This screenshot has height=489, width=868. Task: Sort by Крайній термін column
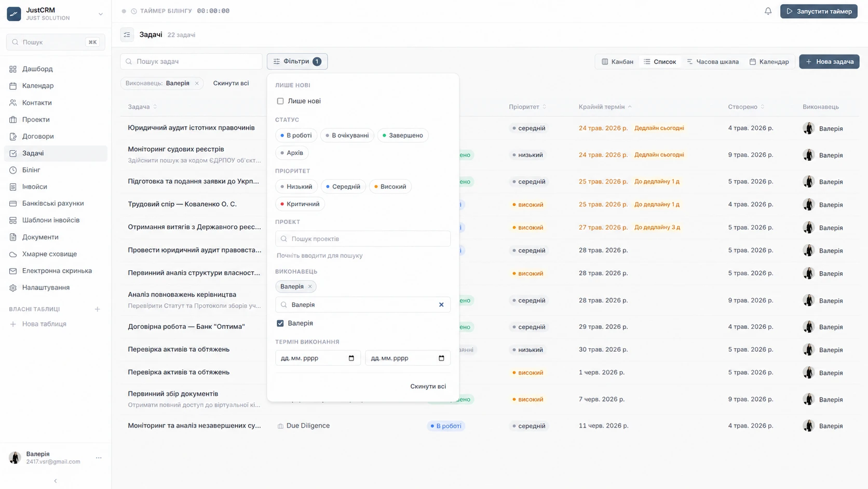pos(605,107)
